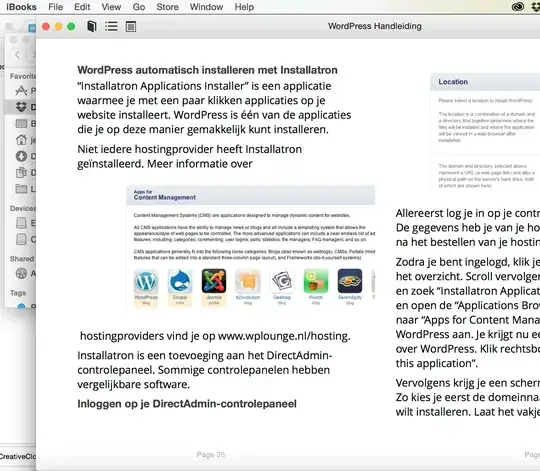This screenshot has width=540, height=471.
Task: Select the plain folder item above Devices in Finder
Action: 21,189
